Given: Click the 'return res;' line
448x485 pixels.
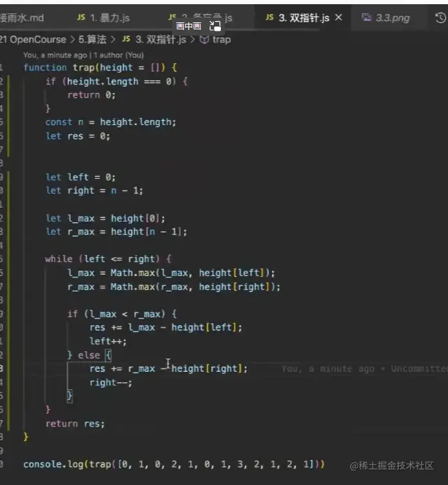Looking at the screenshot, I should click(x=75, y=424).
